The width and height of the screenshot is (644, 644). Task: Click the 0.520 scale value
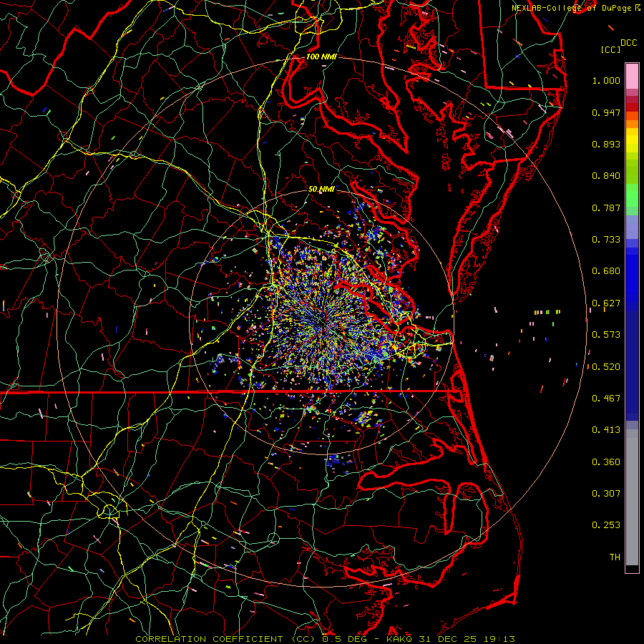click(606, 366)
